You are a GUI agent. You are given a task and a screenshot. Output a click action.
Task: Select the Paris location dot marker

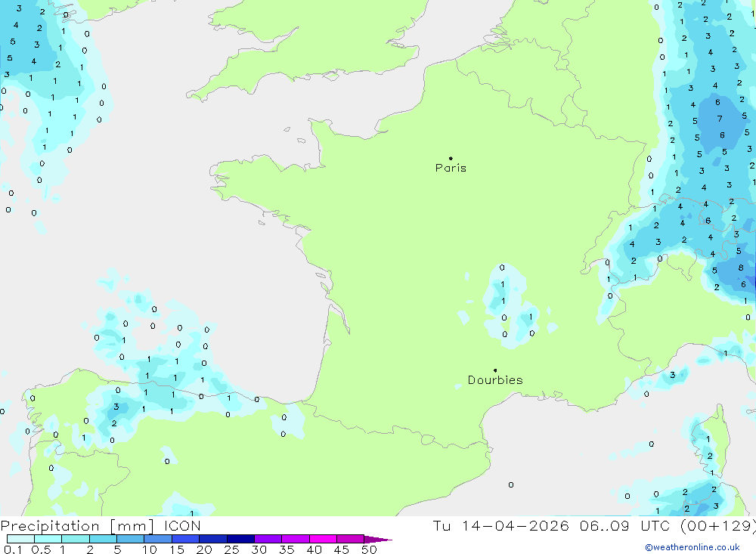click(x=451, y=158)
